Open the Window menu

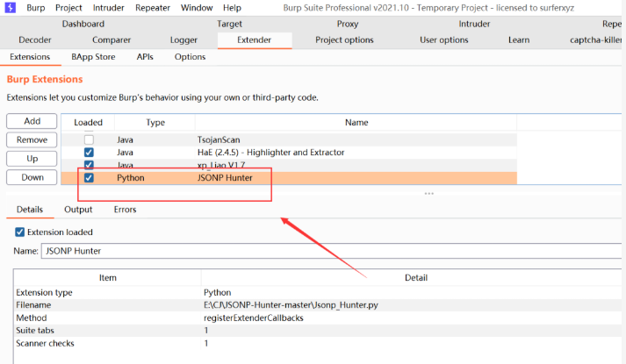pyautogui.click(x=197, y=8)
